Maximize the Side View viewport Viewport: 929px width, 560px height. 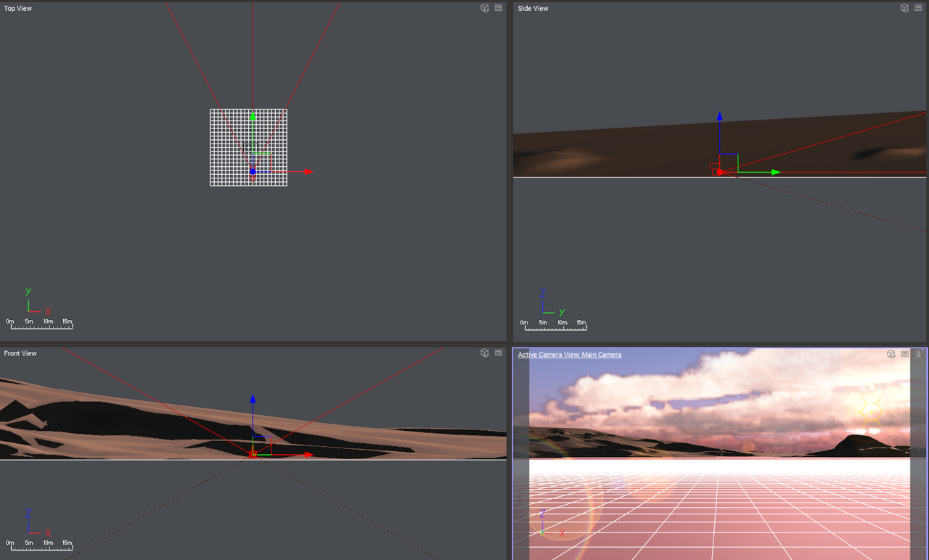click(918, 8)
